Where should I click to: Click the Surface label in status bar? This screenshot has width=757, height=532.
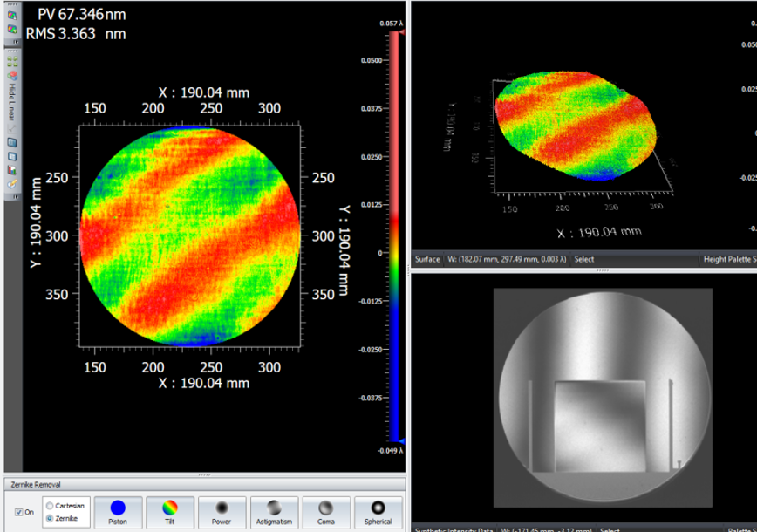pos(427,259)
